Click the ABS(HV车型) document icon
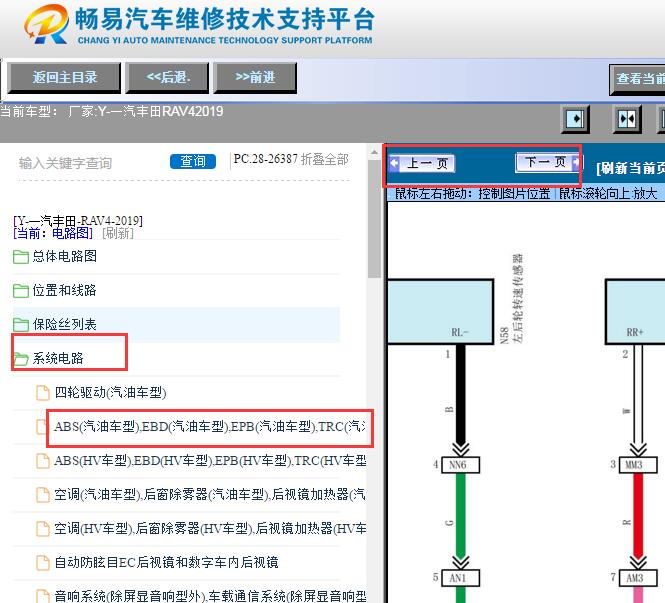 click(42, 461)
